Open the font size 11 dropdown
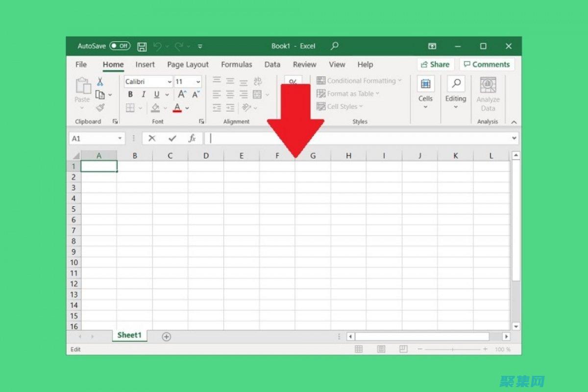This screenshot has height=392, width=588. [198, 82]
